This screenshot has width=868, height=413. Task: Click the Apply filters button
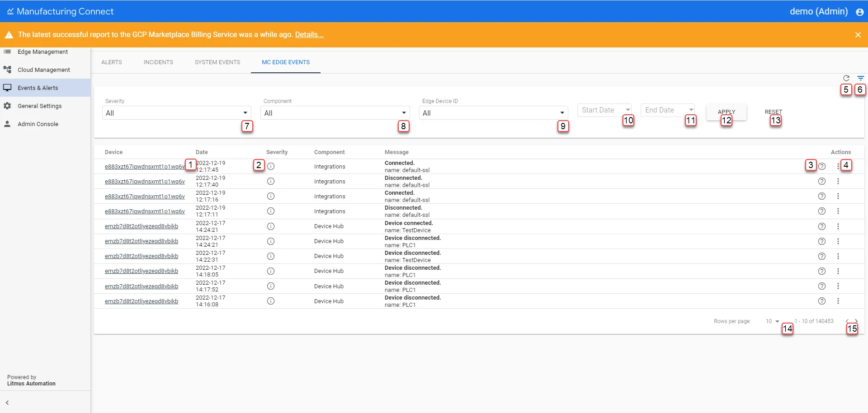tap(726, 112)
